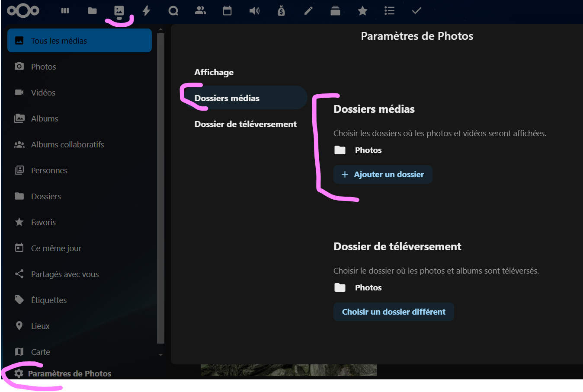Go to Vidéos in the sidebar
583x392 pixels.
tap(43, 92)
